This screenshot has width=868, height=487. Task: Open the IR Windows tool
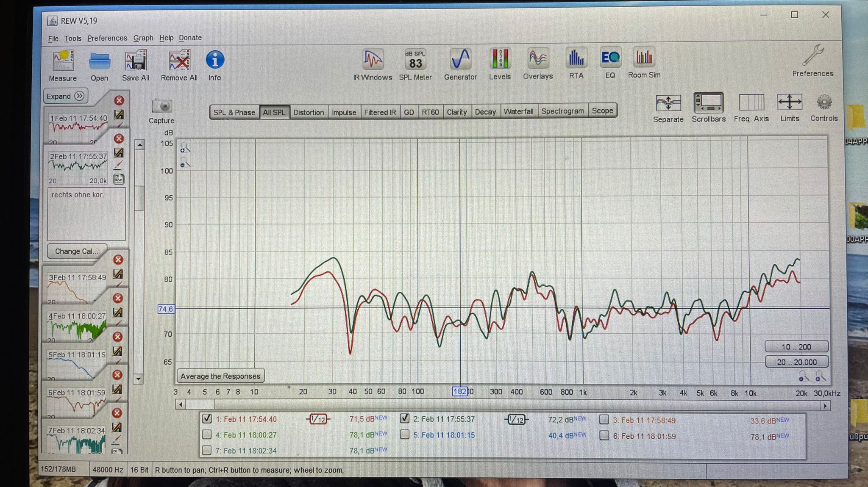tap(373, 60)
